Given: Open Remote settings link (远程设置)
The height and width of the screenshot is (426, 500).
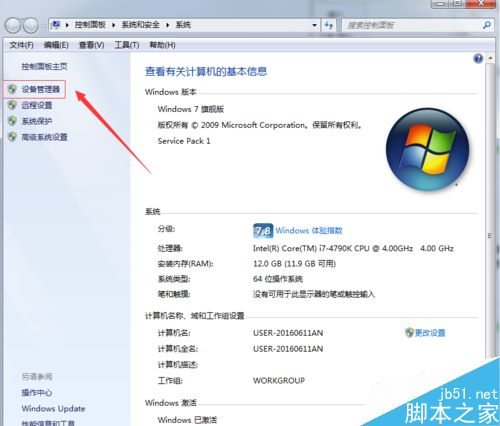Looking at the screenshot, I should [x=37, y=105].
